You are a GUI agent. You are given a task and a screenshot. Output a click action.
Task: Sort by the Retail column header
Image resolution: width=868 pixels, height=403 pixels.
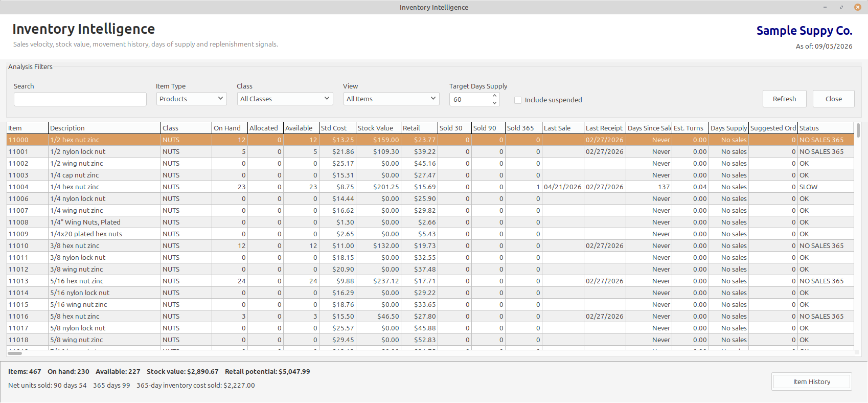point(419,128)
